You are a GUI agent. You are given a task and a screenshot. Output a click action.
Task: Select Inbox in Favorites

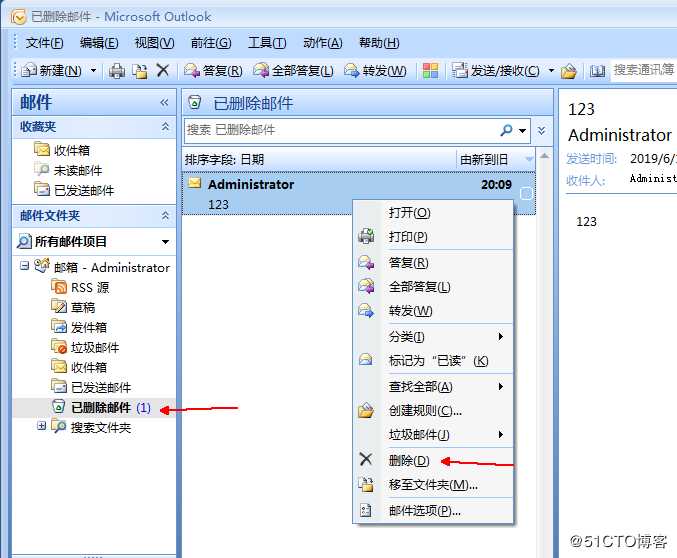tap(62, 150)
